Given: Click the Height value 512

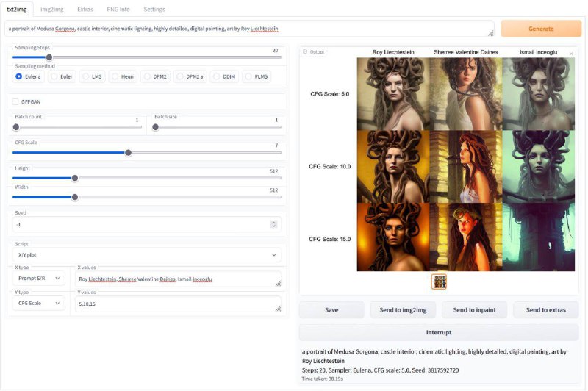Looking at the screenshot, I should (273, 171).
